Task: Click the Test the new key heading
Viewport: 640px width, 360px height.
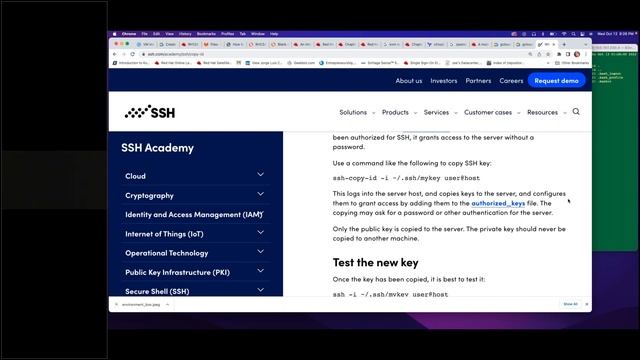Action: [x=376, y=262]
